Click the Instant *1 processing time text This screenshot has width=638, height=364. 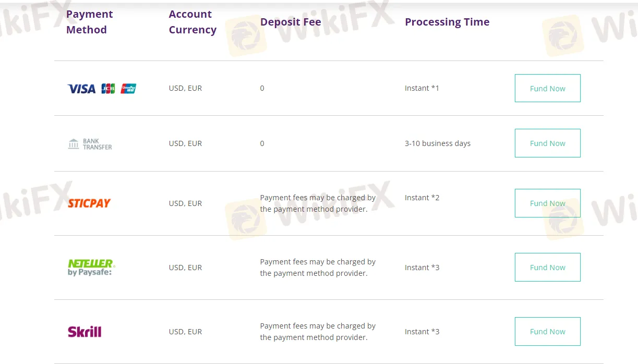point(422,88)
